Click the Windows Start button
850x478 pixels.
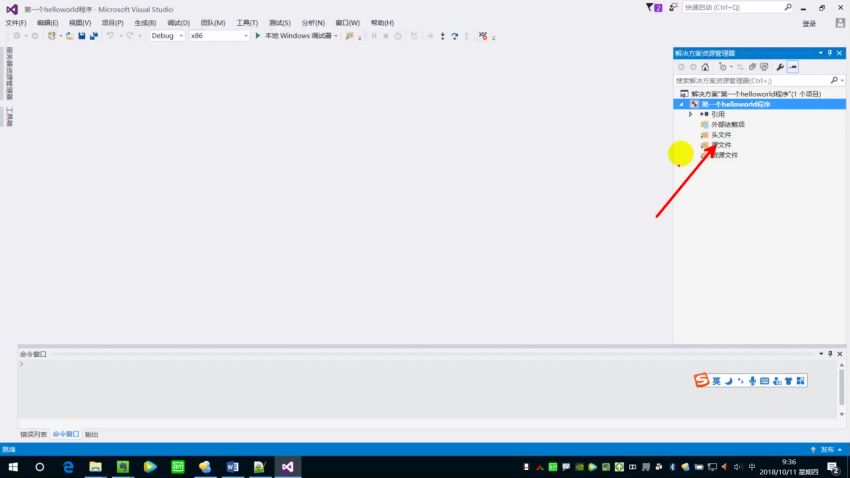tap(13, 467)
